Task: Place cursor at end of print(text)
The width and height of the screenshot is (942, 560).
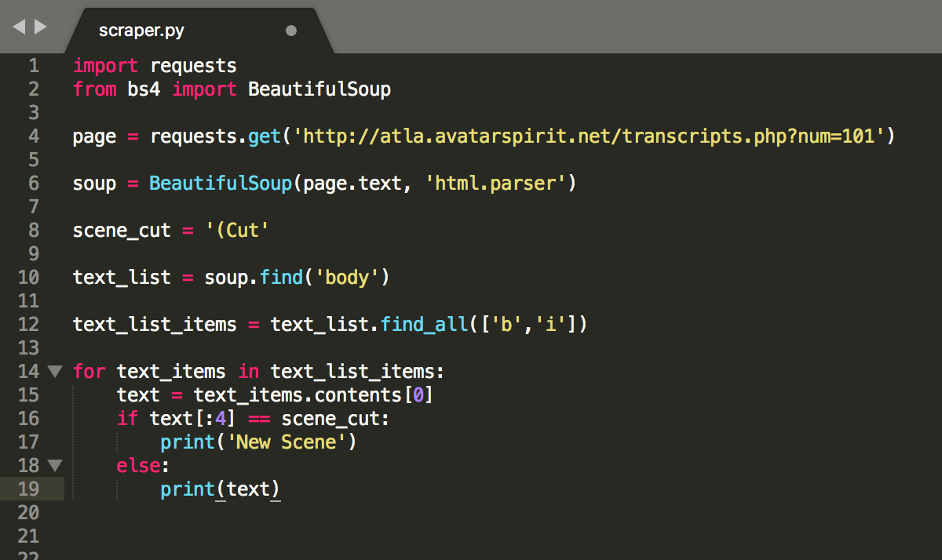Action: (x=281, y=489)
